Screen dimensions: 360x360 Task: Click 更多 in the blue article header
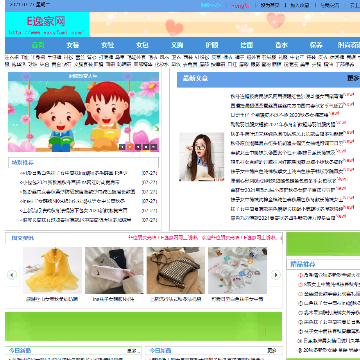click(x=353, y=78)
